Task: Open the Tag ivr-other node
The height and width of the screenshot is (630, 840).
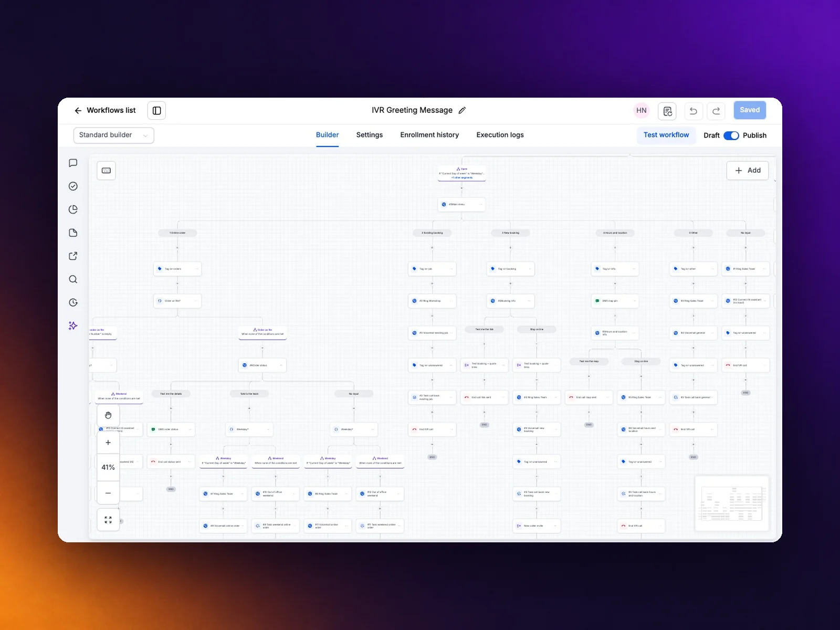Action: point(694,269)
